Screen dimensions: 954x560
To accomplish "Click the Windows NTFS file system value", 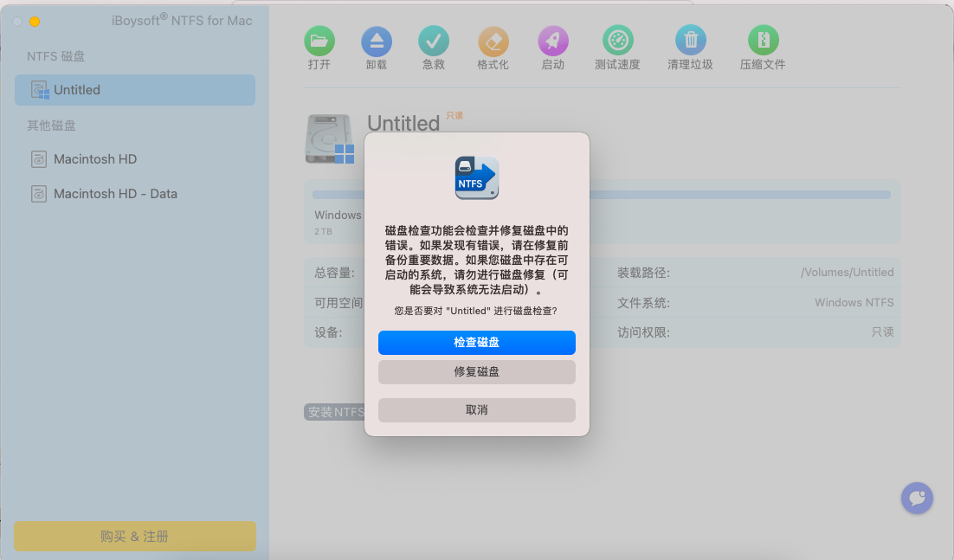I will tap(854, 303).
